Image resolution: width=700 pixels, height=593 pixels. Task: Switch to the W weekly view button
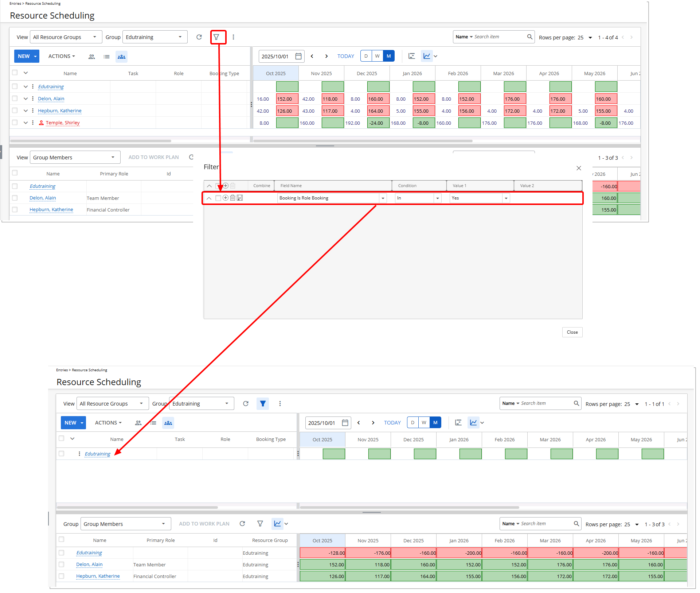(x=377, y=56)
